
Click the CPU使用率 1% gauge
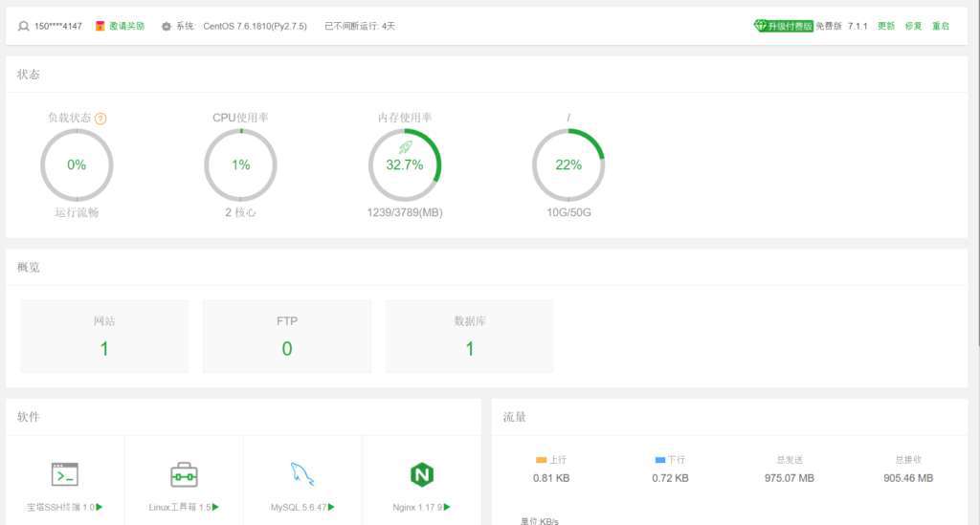240,165
